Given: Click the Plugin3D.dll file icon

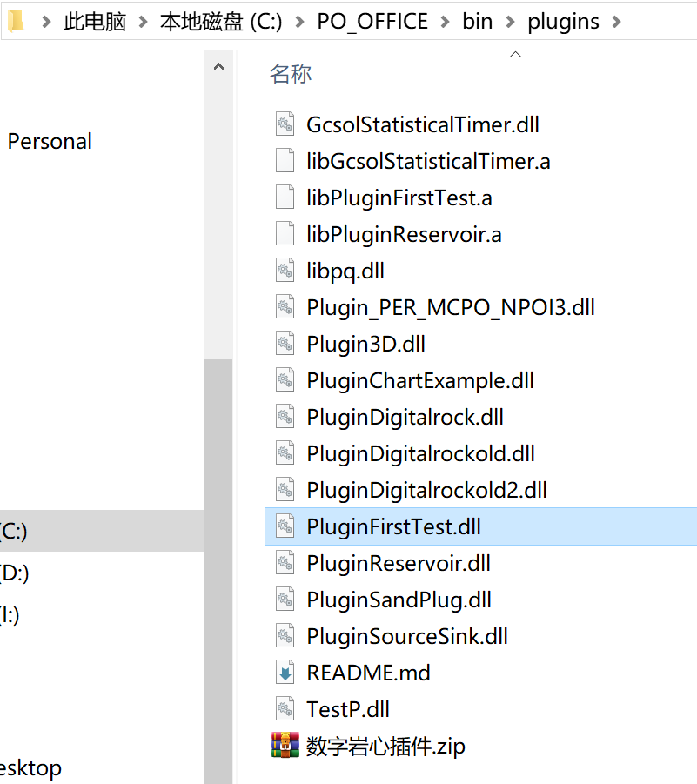Looking at the screenshot, I should pos(285,344).
